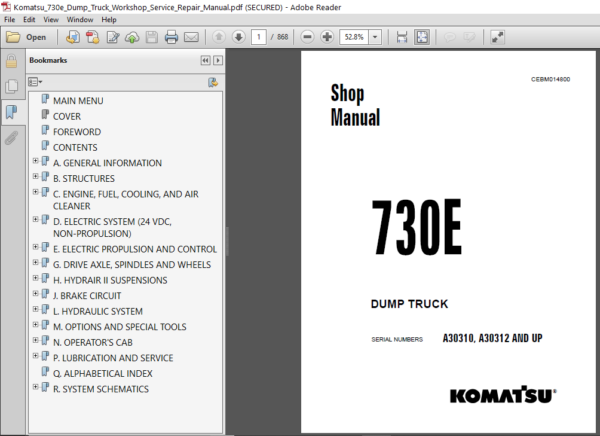Viewport: 600px width, 436px height.
Task: Select the Q. ALPHABETICAL INDEX bookmark
Action: [x=103, y=373]
